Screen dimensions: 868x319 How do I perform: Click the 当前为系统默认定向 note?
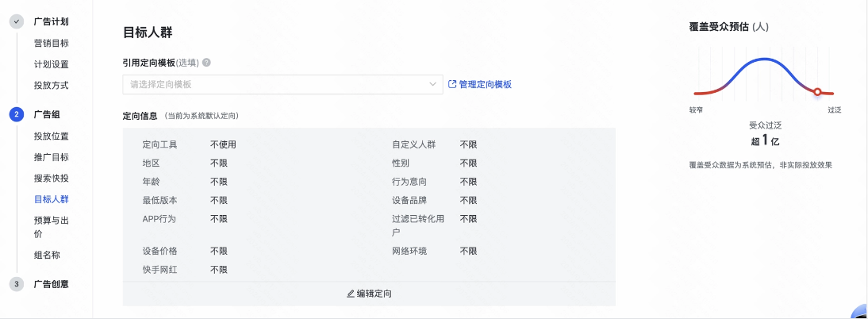click(202, 117)
